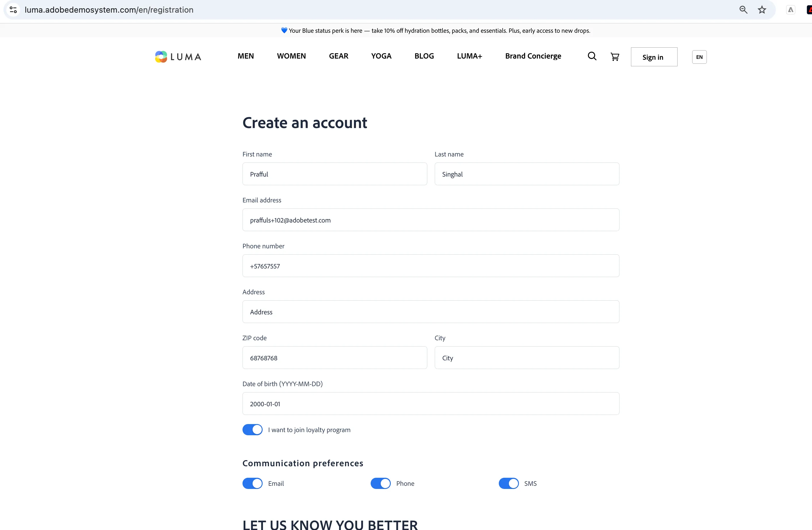The height and width of the screenshot is (530, 812).
Task: Click the City input field
Action: pyautogui.click(x=527, y=357)
